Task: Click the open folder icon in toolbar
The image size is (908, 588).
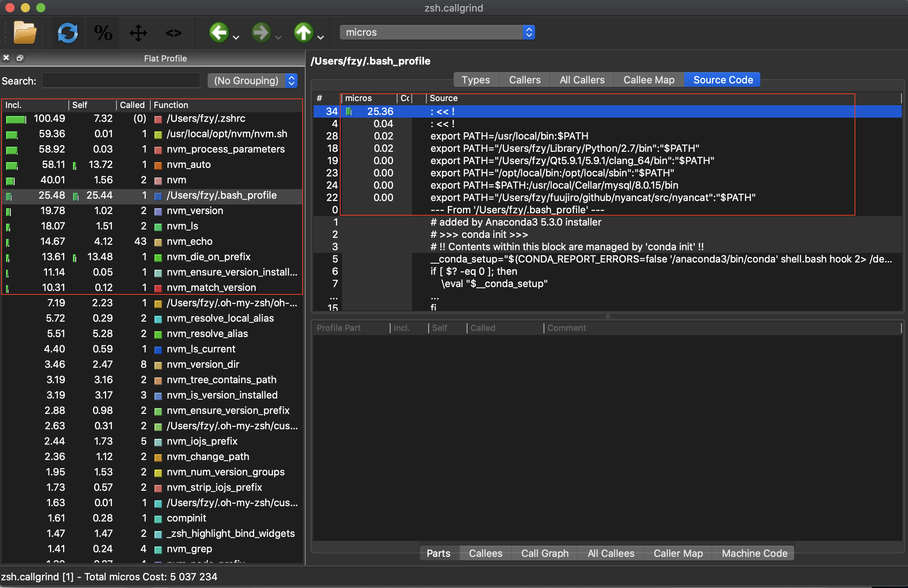Action: 25,33
